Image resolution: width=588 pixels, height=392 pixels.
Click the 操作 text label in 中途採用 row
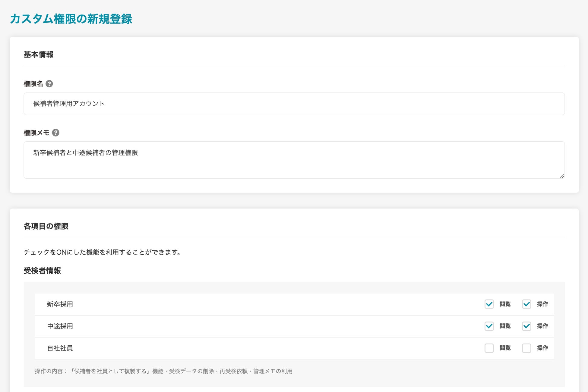542,326
